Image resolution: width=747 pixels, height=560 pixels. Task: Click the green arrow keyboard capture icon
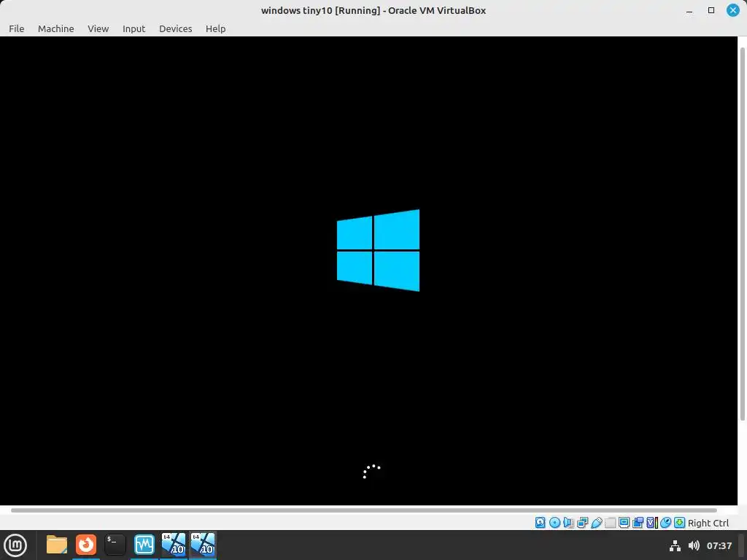click(680, 522)
